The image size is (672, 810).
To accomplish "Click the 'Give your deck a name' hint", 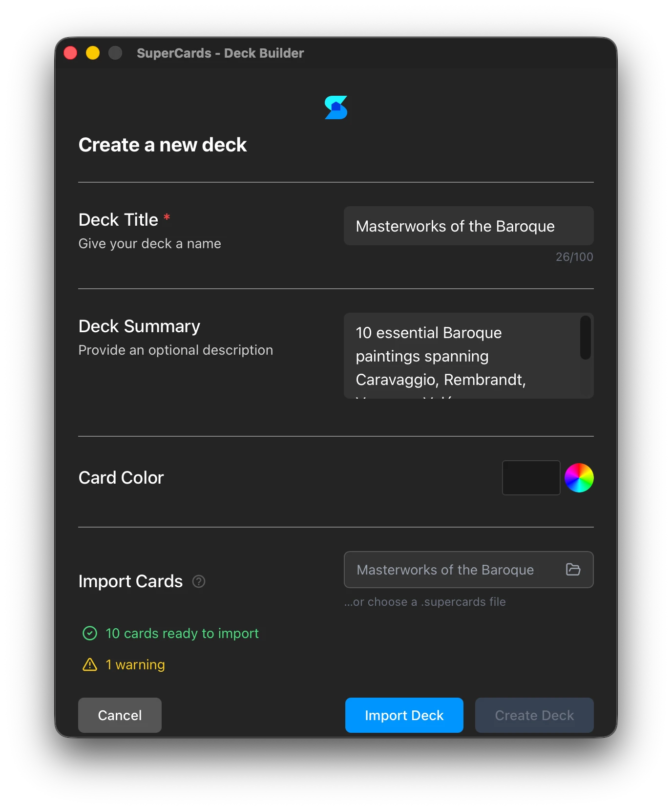I will tap(150, 243).
